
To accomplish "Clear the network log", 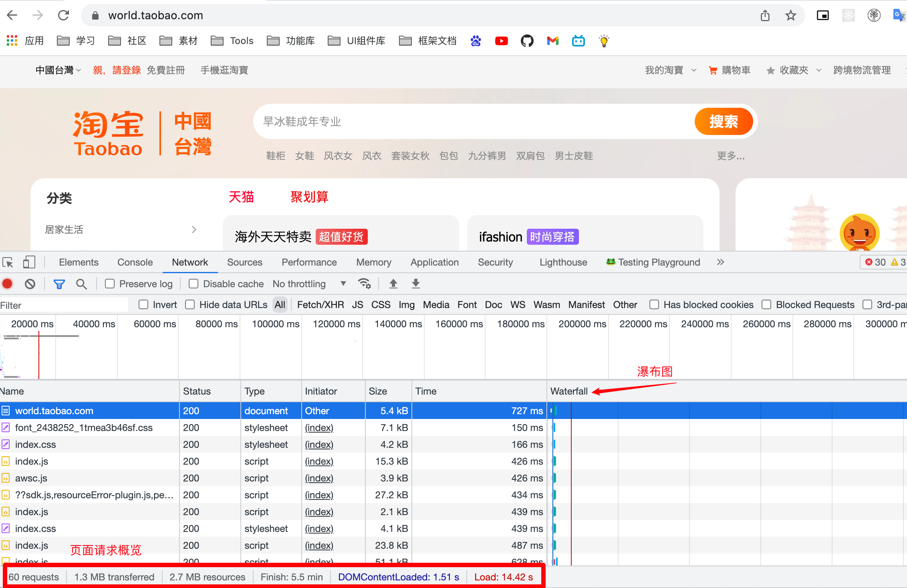I will click(x=30, y=284).
